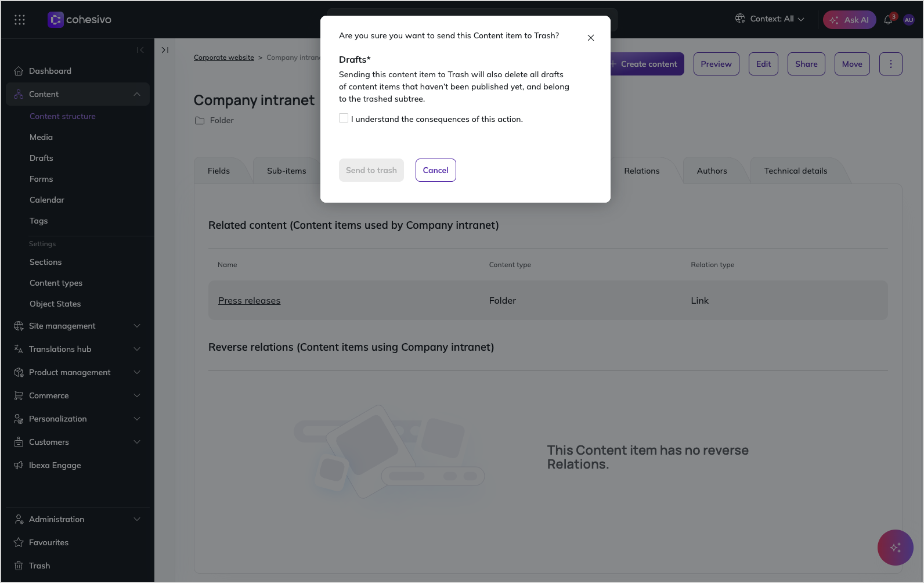924x583 pixels.
Task: Switch to the Technical details tab
Action: 796,171
